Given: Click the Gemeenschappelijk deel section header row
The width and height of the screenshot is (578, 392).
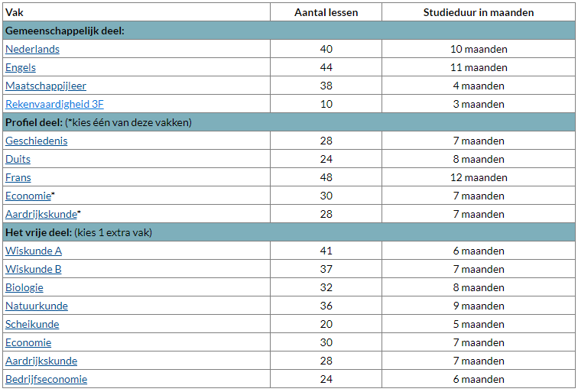Looking at the screenshot, I should tap(65, 31).
